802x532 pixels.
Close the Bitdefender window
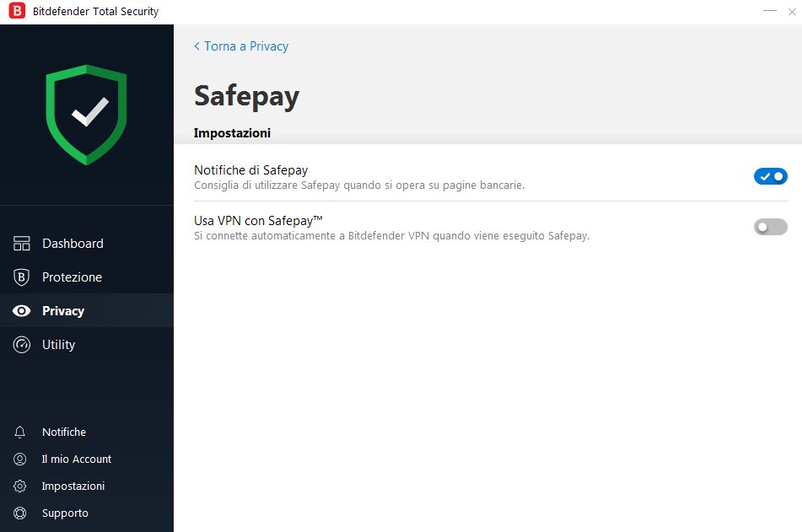pyautogui.click(x=792, y=11)
